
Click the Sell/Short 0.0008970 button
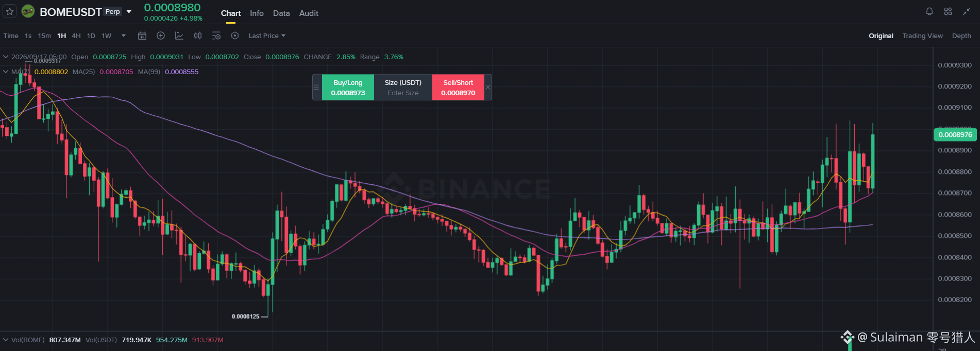point(458,87)
